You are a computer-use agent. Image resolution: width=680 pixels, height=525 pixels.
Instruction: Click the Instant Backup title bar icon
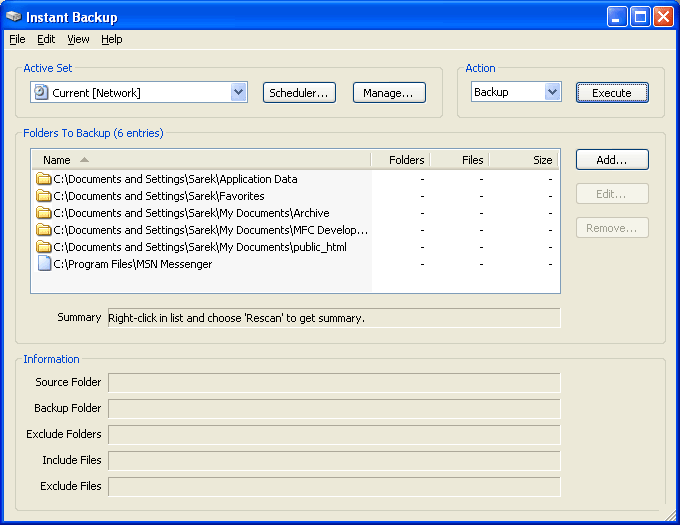(x=14, y=16)
